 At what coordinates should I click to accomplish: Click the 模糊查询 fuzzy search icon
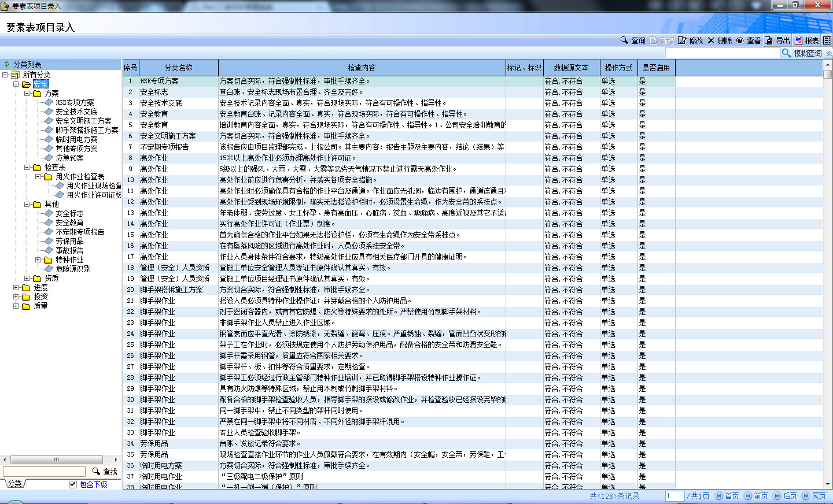click(x=787, y=53)
